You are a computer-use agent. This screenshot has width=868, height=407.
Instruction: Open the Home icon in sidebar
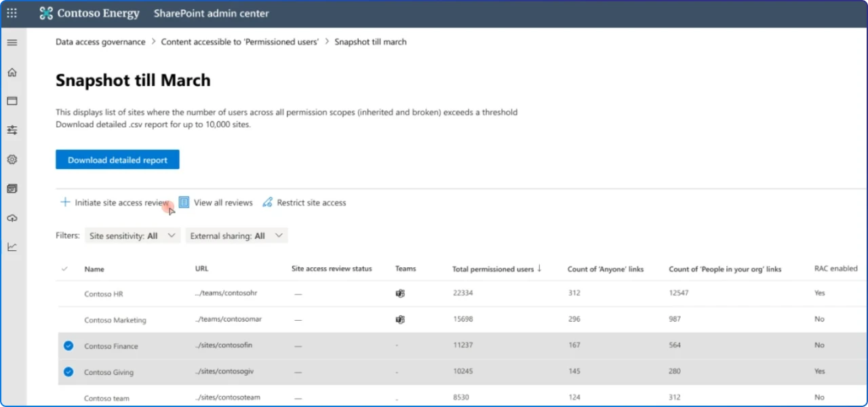point(12,72)
